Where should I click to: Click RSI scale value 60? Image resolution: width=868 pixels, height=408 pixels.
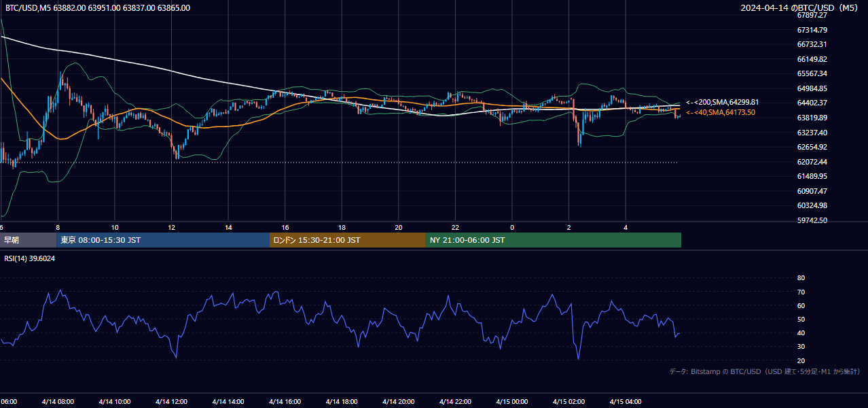(x=801, y=305)
